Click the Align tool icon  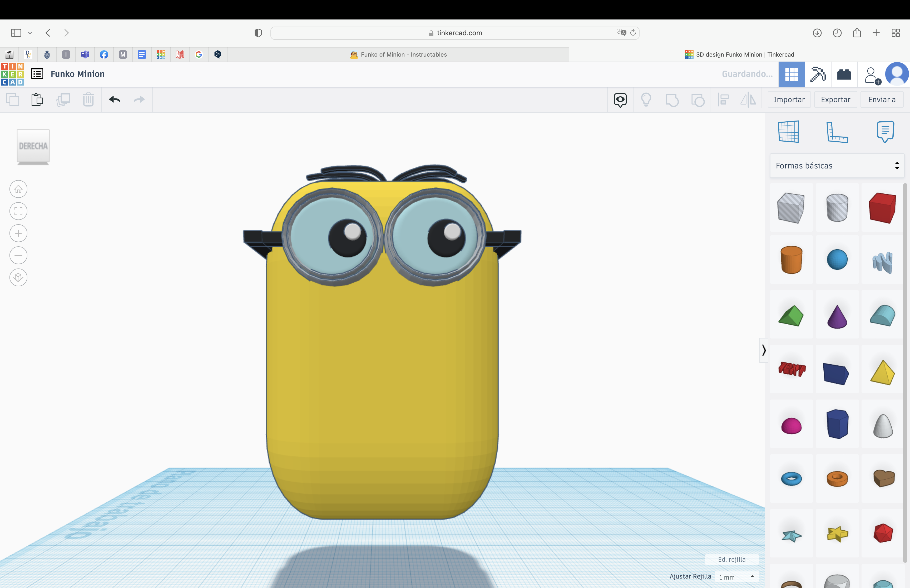723,100
